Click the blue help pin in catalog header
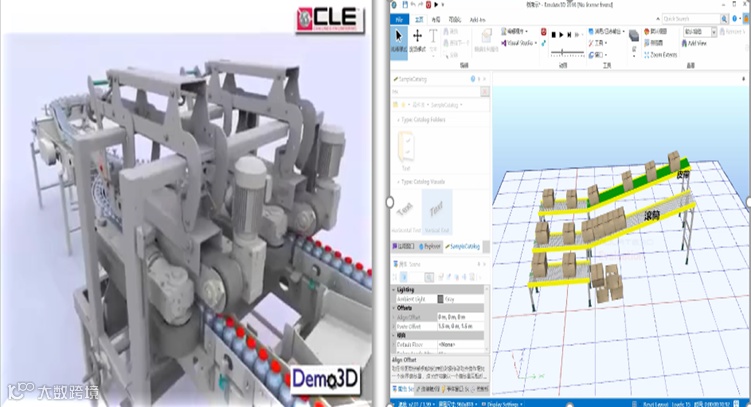 [473, 79]
